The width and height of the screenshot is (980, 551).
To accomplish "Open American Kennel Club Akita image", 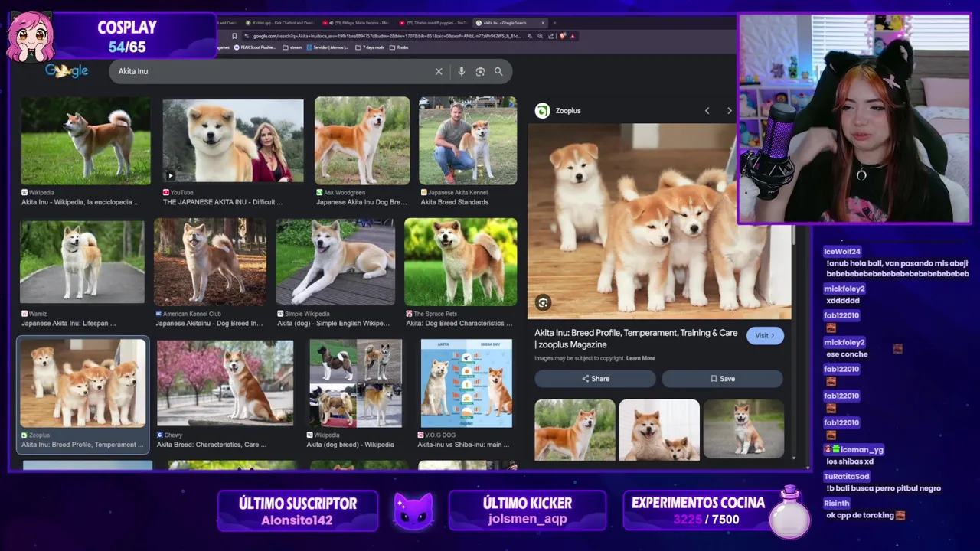I will click(211, 262).
